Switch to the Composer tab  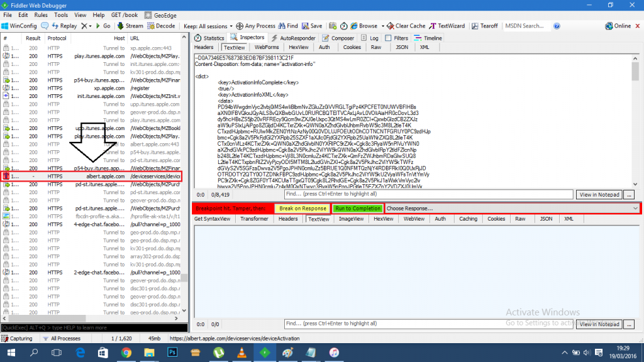pos(338,38)
